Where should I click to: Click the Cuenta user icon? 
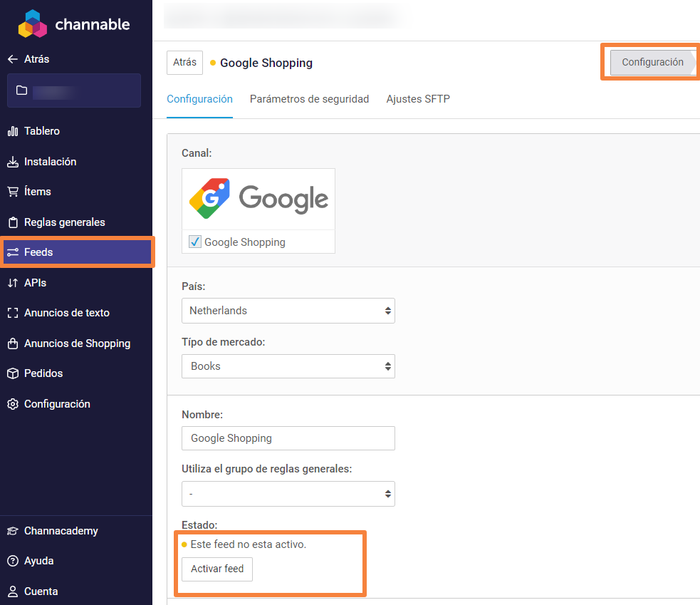pyautogui.click(x=13, y=591)
